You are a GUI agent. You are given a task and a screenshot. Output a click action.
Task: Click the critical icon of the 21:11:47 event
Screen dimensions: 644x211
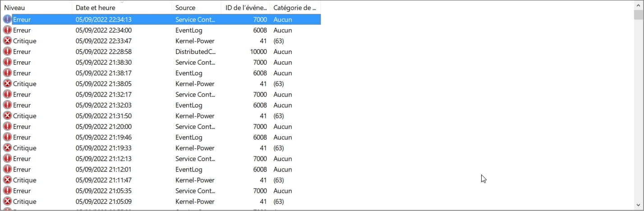[7, 180]
